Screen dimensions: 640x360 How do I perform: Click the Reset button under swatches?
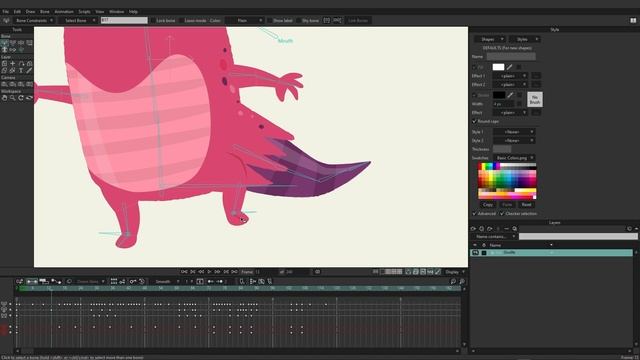click(x=527, y=204)
